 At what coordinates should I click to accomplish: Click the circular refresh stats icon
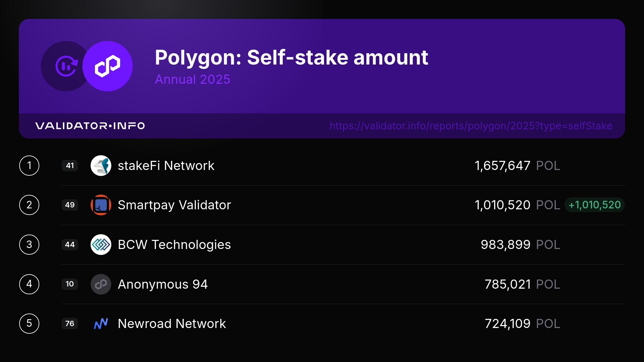66,66
